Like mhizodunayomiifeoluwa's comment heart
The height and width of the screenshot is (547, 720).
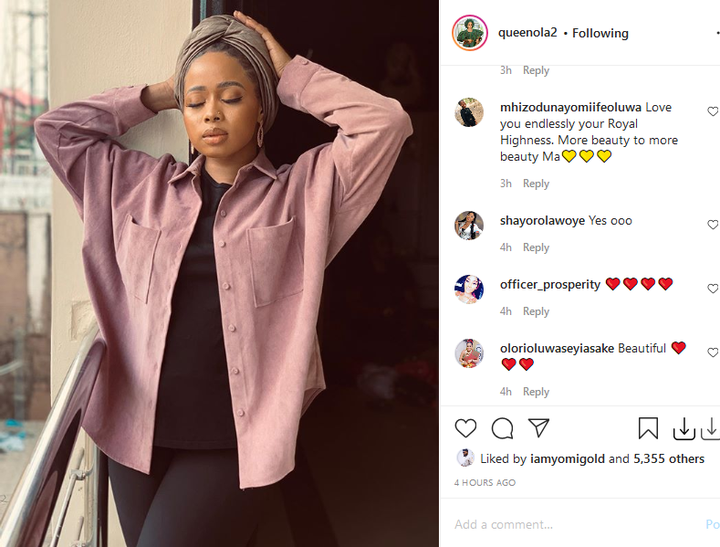tap(713, 111)
